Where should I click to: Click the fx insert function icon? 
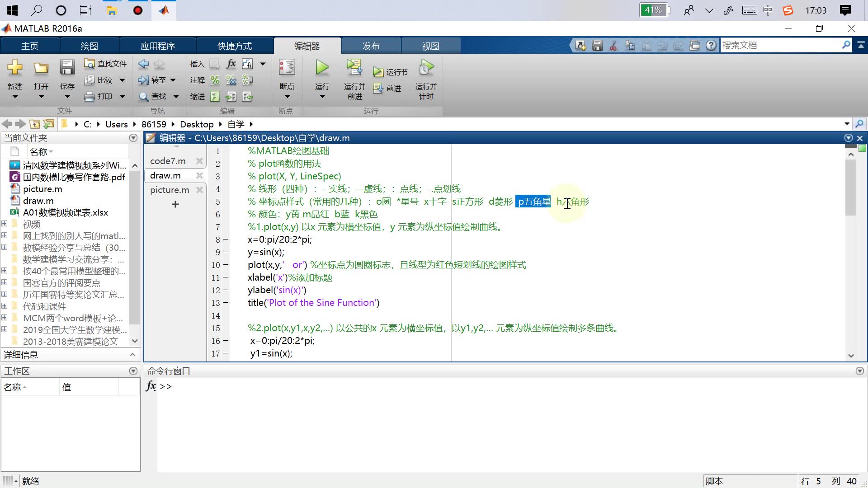231,64
